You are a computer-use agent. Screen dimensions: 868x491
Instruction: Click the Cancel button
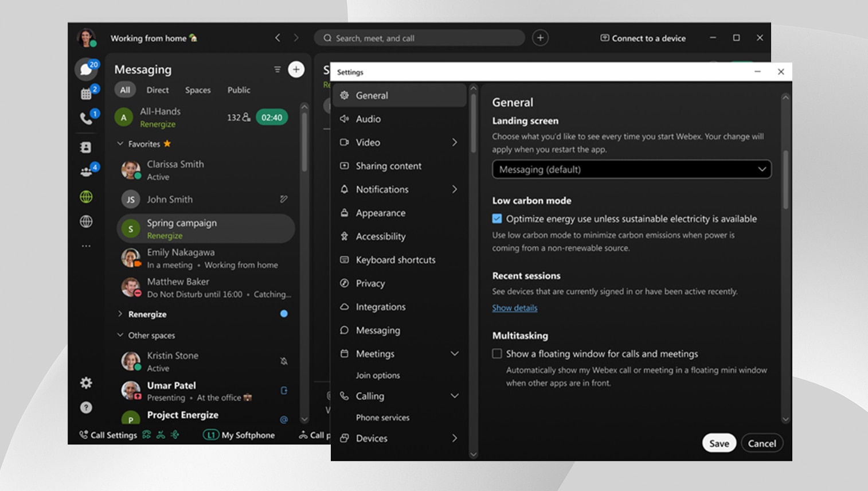coord(762,443)
